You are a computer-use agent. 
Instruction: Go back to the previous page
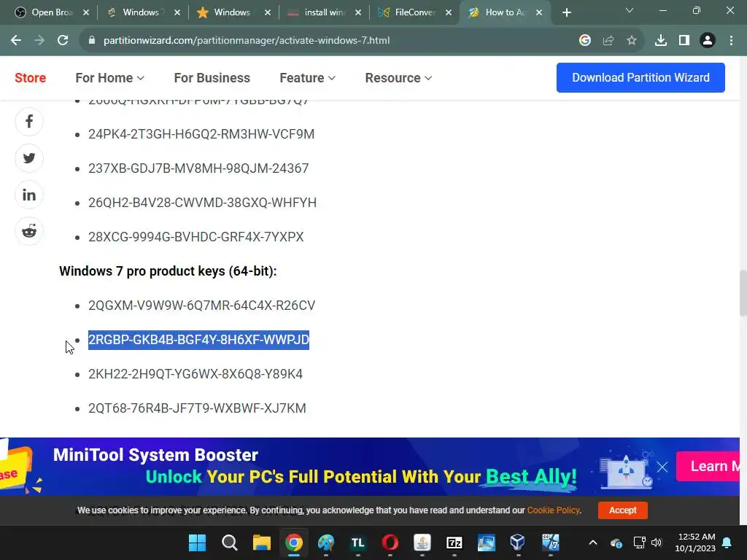coord(16,41)
